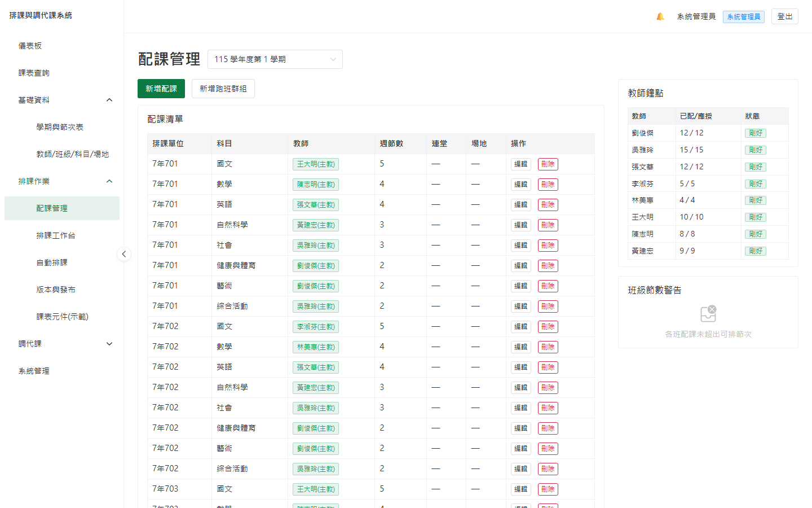This screenshot has width=812, height=508.
Task: Go to 教師/班級/科目/場地
Action: click(62, 154)
